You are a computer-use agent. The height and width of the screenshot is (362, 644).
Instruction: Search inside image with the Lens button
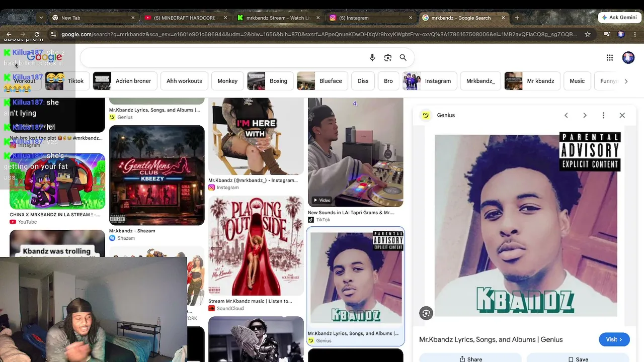[x=426, y=313]
